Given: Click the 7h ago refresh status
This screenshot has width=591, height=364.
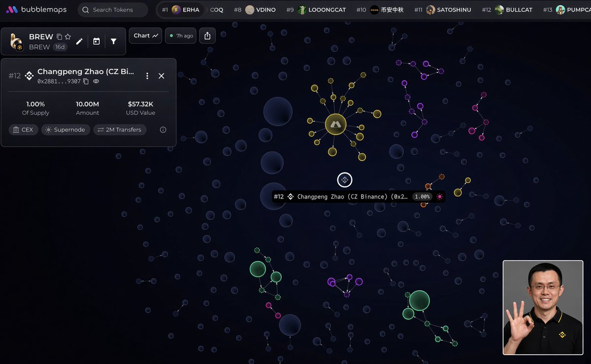Looking at the screenshot, I should coord(181,35).
